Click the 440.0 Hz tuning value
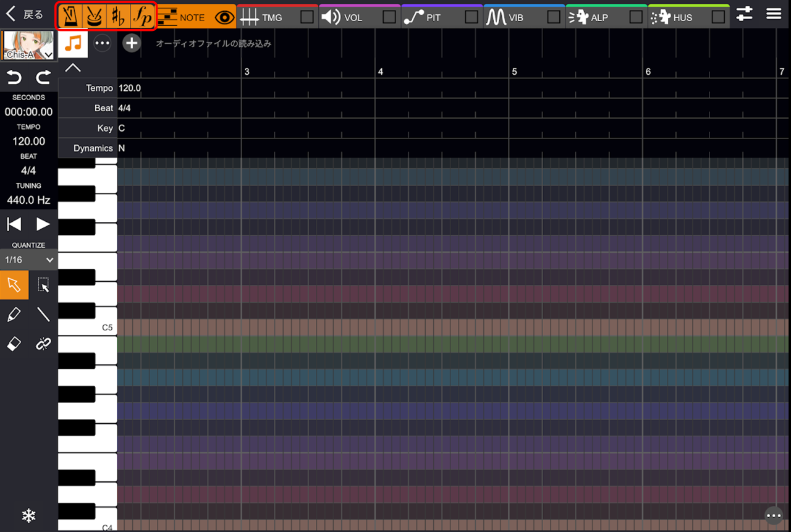 point(28,200)
